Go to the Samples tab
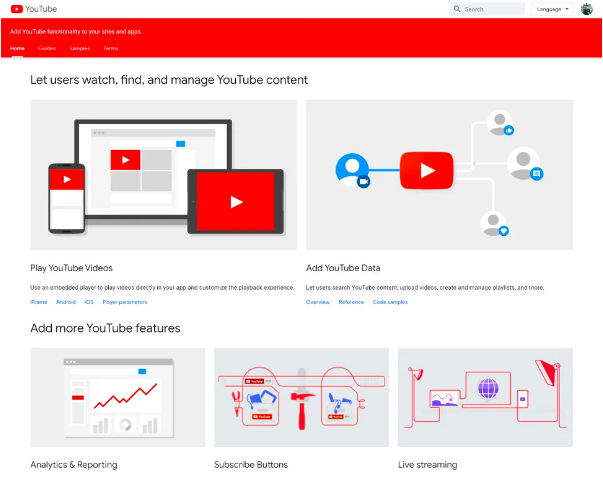The width and height of the screenshot is (603, 480). pos(78,48)
